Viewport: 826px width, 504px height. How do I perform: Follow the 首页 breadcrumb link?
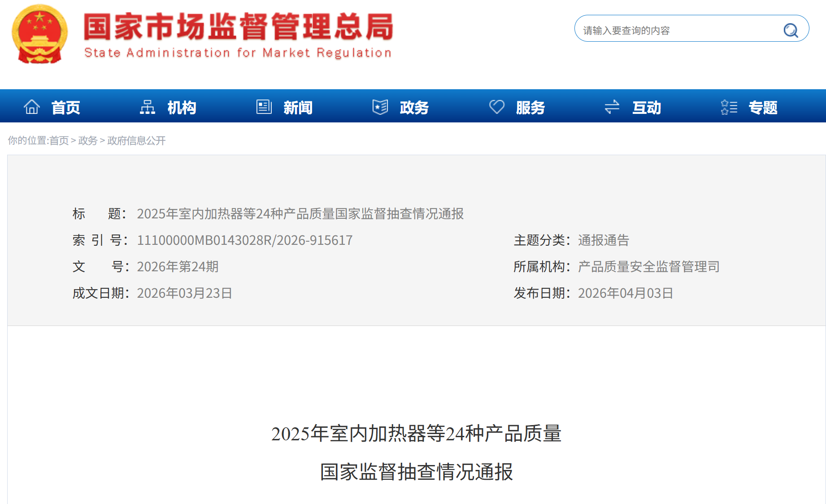(59, 141)
